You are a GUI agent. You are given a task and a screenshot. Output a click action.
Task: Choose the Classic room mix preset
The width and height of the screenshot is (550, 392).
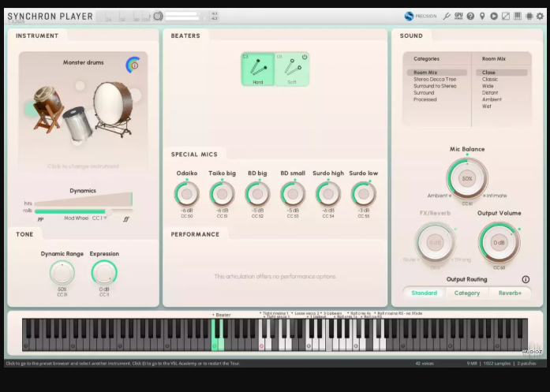490,79
